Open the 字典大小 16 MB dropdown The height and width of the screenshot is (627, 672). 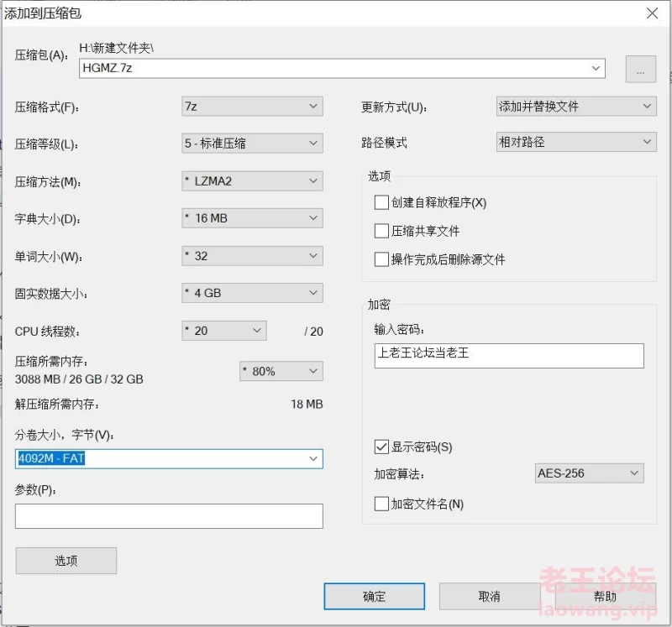click(252, 218)
